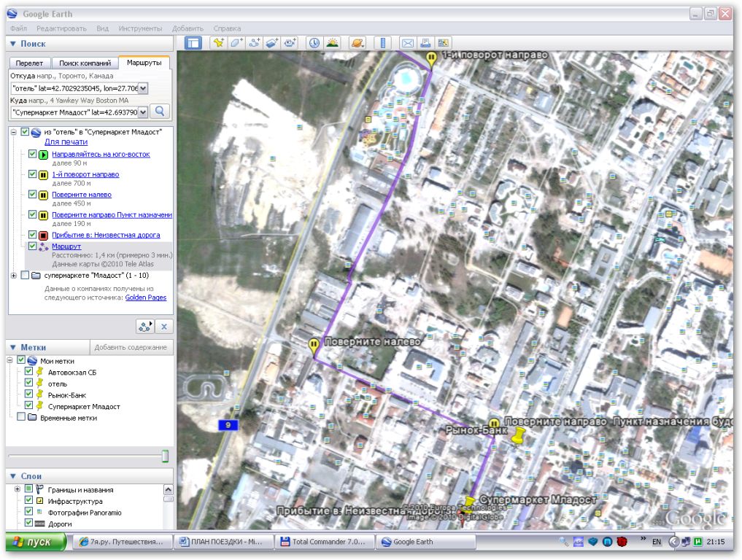Add a path using the toolbar icon

pyautogui.click(x=254, y=43)
